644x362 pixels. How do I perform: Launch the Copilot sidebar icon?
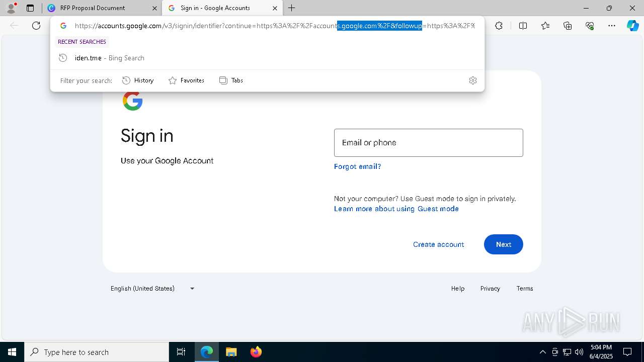[632, 26]
